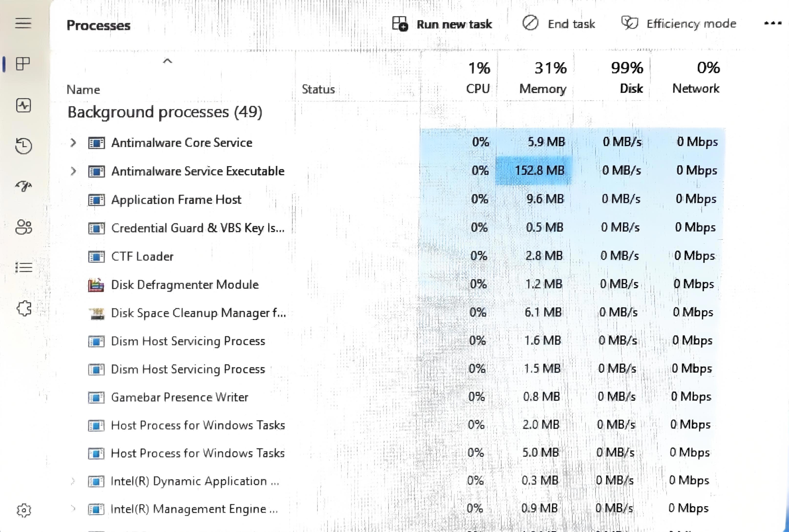The width and height of the screenshot is (789, 532).
Task: Select Dism Host Servicing row using 1.5 MB
Action: (542, 368)
